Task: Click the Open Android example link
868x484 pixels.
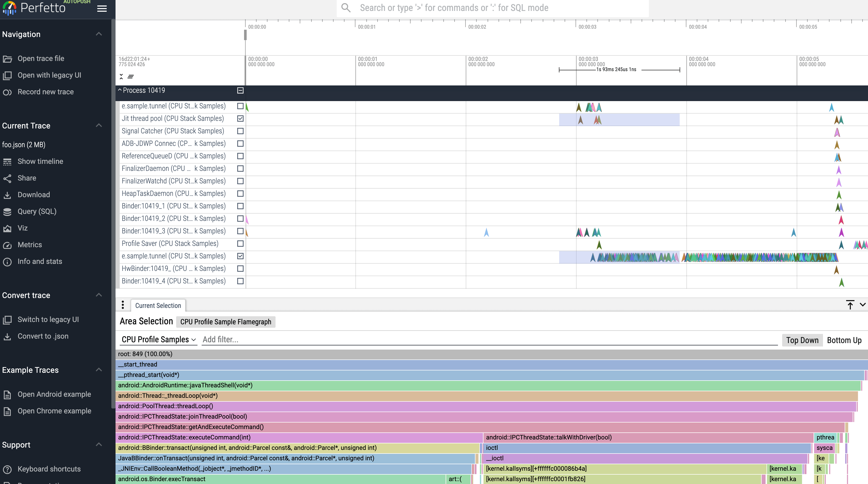Action: [x=54, y=394]
